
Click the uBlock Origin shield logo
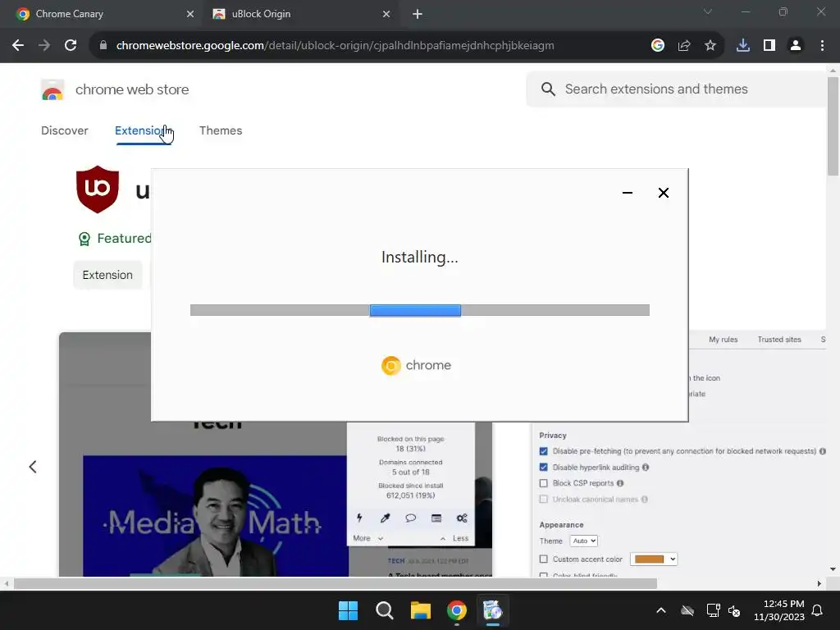(98, 189)
